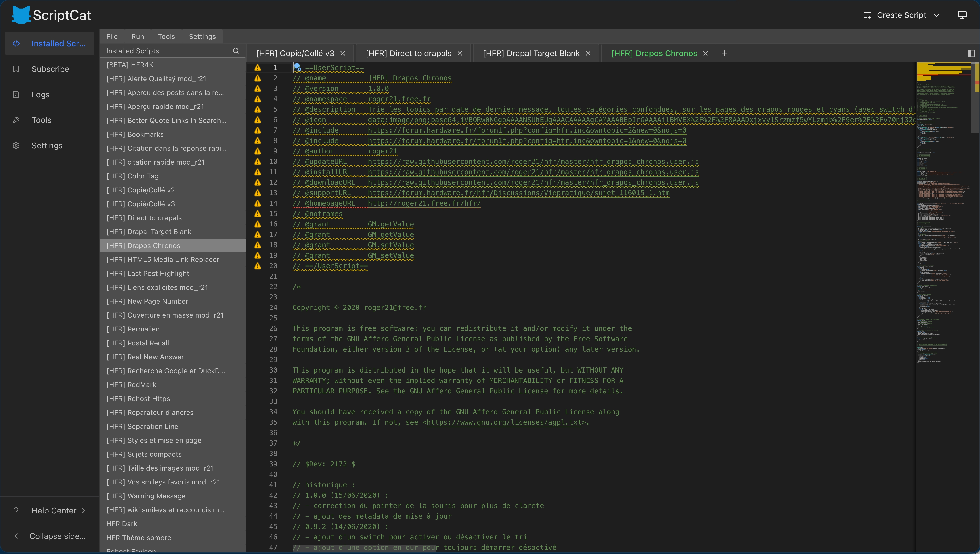Viewport: 980px width, 554px height.
Task: Open the File menu
Action: (x=112, y=37)
